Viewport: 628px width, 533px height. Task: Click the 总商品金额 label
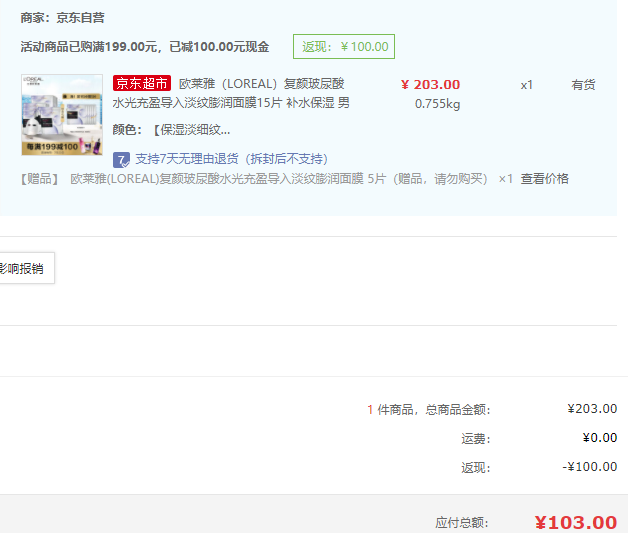(458, 409)
